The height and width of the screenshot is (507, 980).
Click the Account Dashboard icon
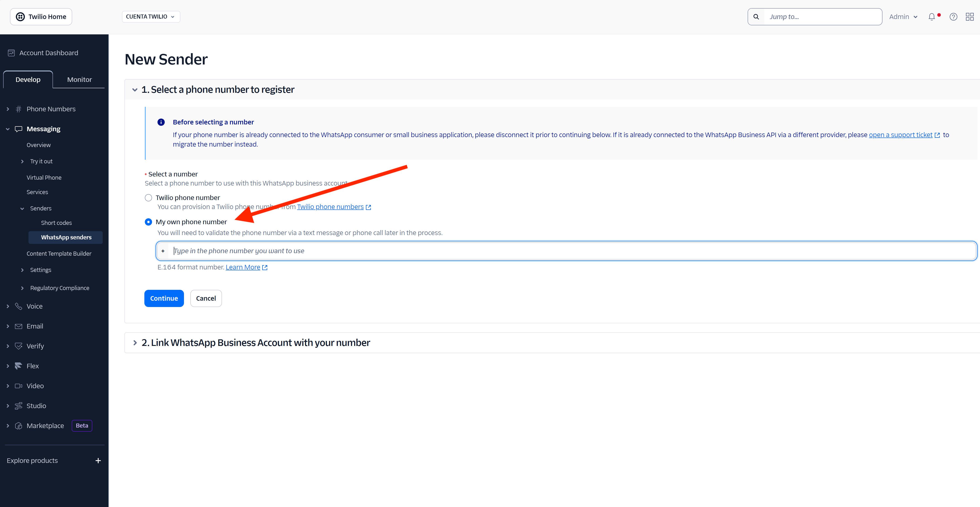point(11,53)
